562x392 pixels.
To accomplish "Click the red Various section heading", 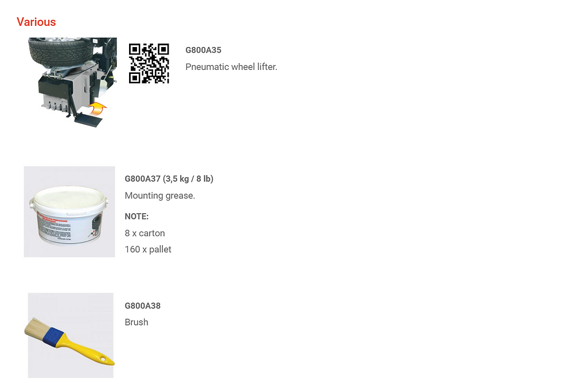I will click(x=36, y=22).
